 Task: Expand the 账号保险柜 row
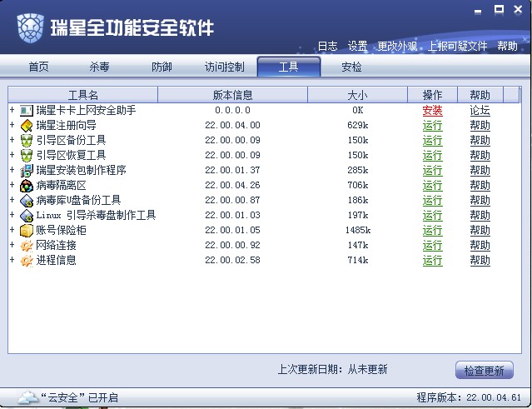point(12,229)
